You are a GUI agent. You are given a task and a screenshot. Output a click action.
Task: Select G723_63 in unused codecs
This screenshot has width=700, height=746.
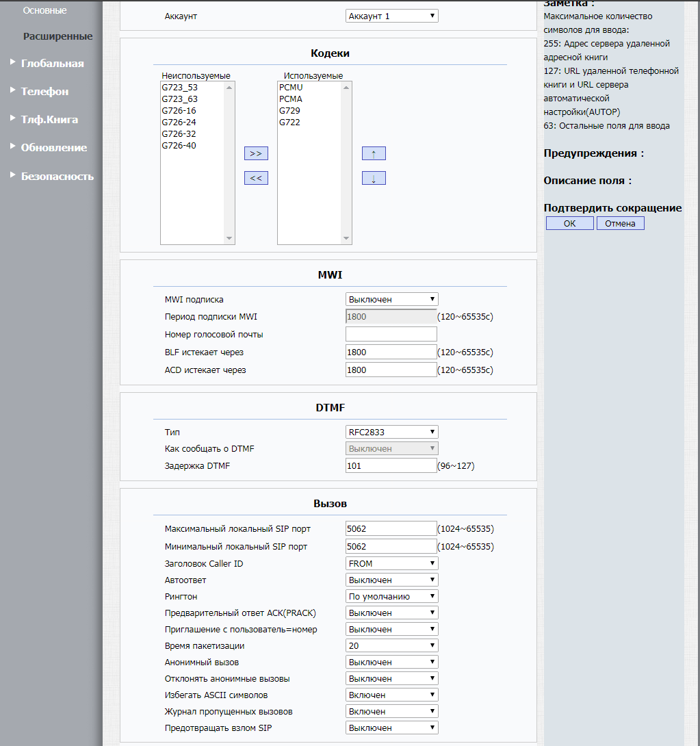(192, 99)
